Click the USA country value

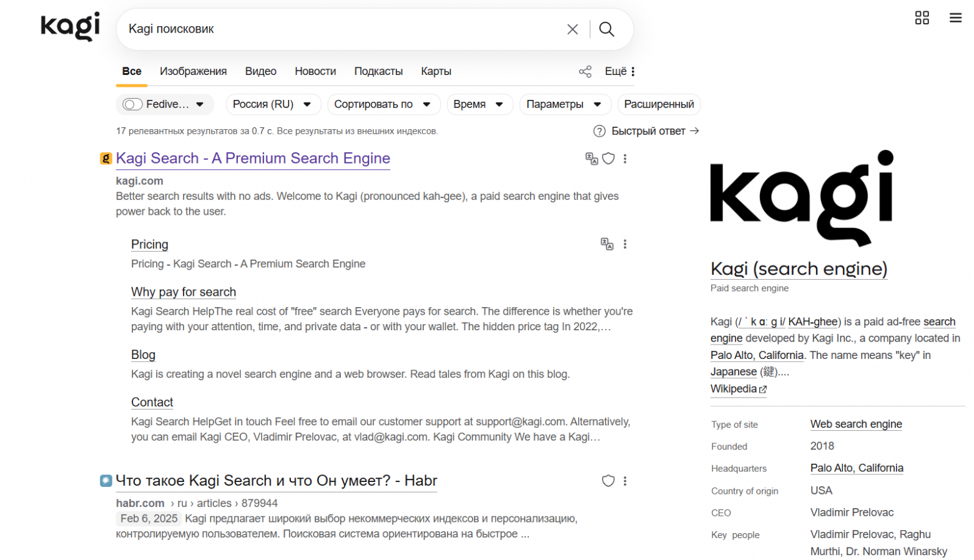tap(821, 491)
